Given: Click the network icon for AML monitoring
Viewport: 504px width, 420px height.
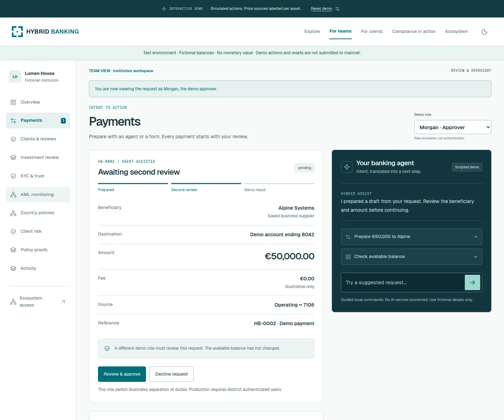Looking at the screenshot, I should tap(13, 195).
